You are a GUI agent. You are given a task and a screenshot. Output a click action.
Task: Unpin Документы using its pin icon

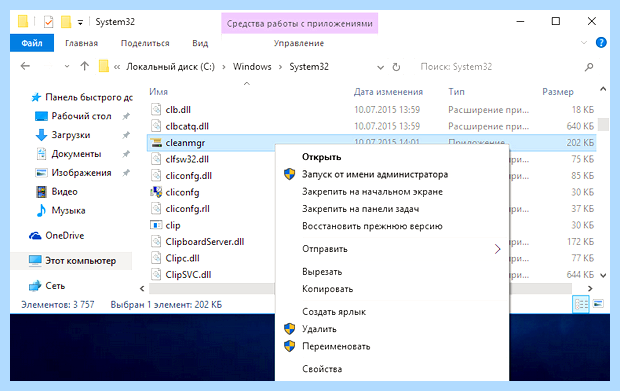[126, 154]
